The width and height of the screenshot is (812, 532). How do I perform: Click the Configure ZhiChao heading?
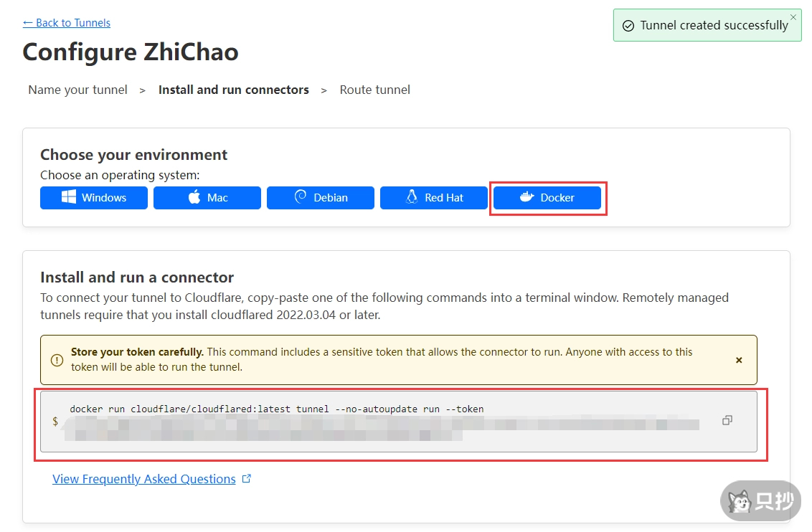click(131, 52)
